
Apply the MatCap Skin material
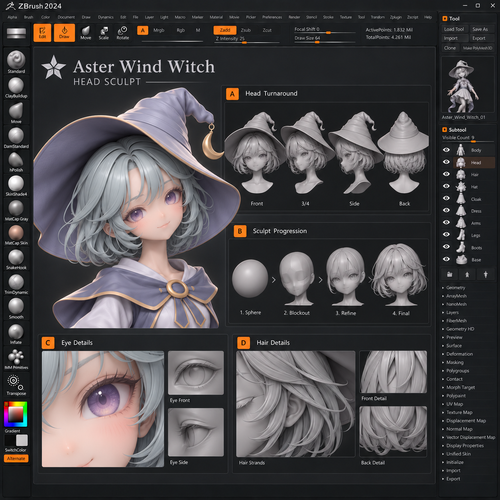[x=16, y=235]
